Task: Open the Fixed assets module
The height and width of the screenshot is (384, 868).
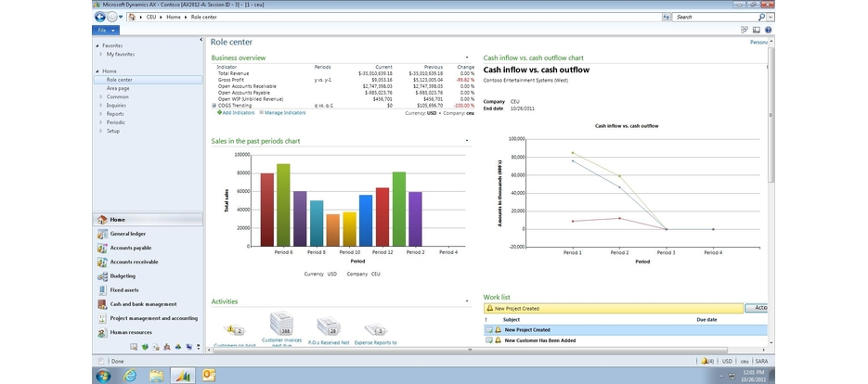Action: coord(148,290)
